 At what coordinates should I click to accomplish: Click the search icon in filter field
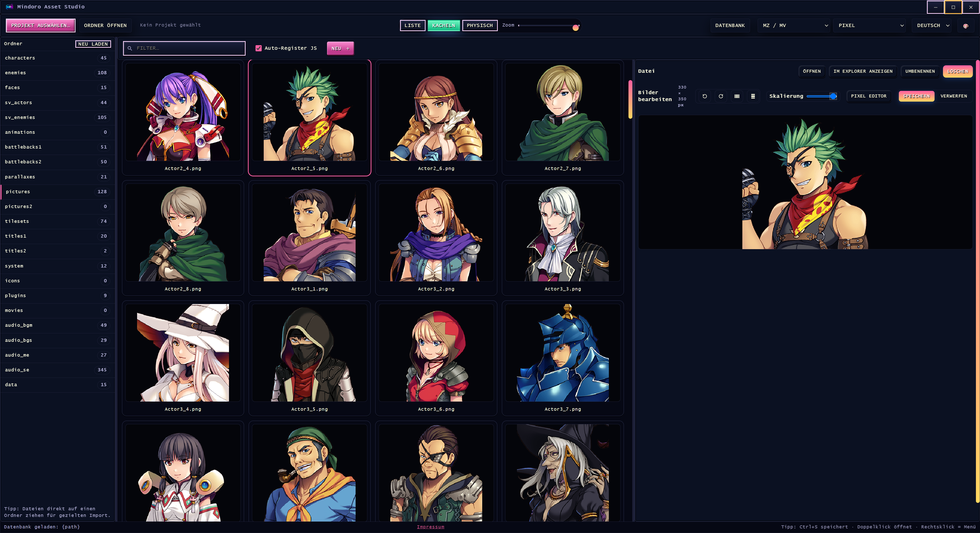[130, 48]
